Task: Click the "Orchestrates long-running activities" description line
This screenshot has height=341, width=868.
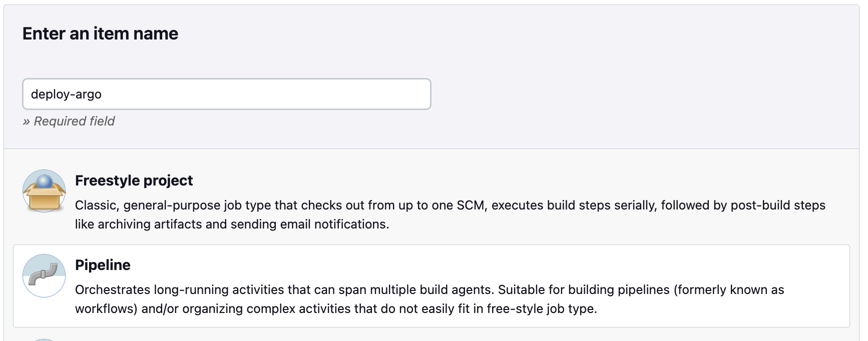Action: tap(429, 289)
